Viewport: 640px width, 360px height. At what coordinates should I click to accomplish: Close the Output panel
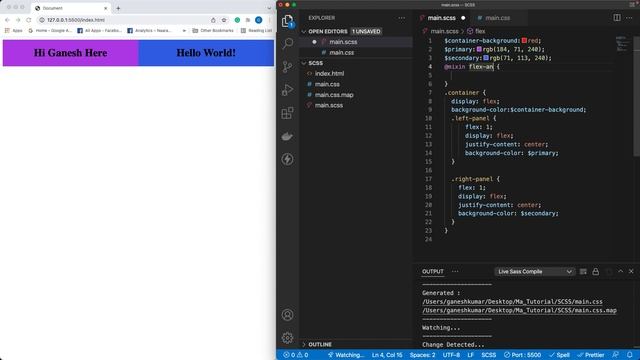(631, 271)
